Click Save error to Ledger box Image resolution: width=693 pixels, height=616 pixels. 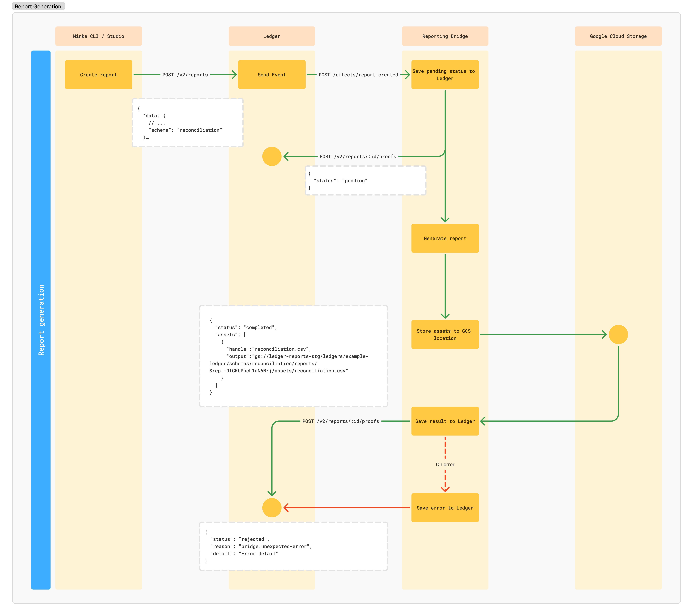click(x=445, y=508)
